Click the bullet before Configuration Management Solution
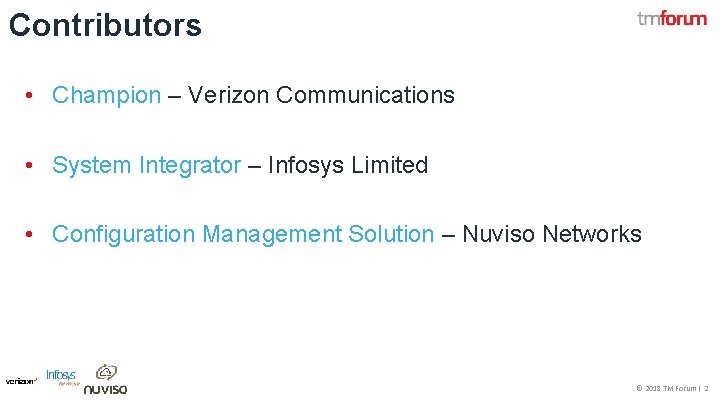This screenshot has height=405, width=720. coord(32,234)
